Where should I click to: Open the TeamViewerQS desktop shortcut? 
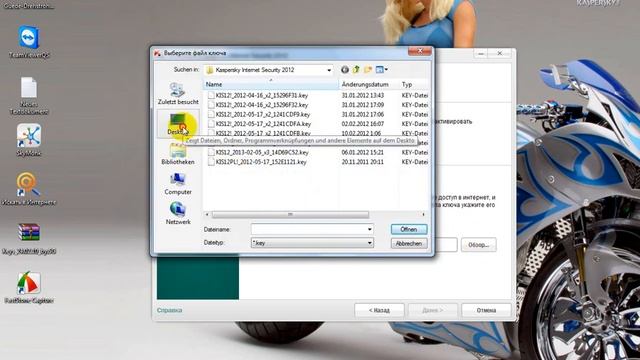point(29,42)
